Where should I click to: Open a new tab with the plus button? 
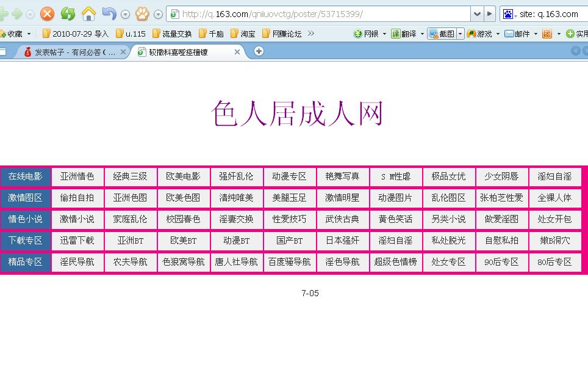click(x=259, y=53)
